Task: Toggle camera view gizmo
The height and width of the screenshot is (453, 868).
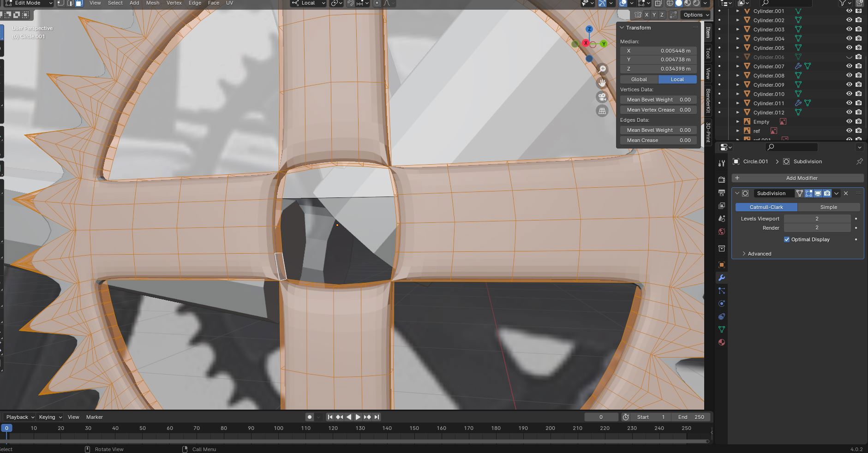Action: pyautogui.click(x=602, y=97)
